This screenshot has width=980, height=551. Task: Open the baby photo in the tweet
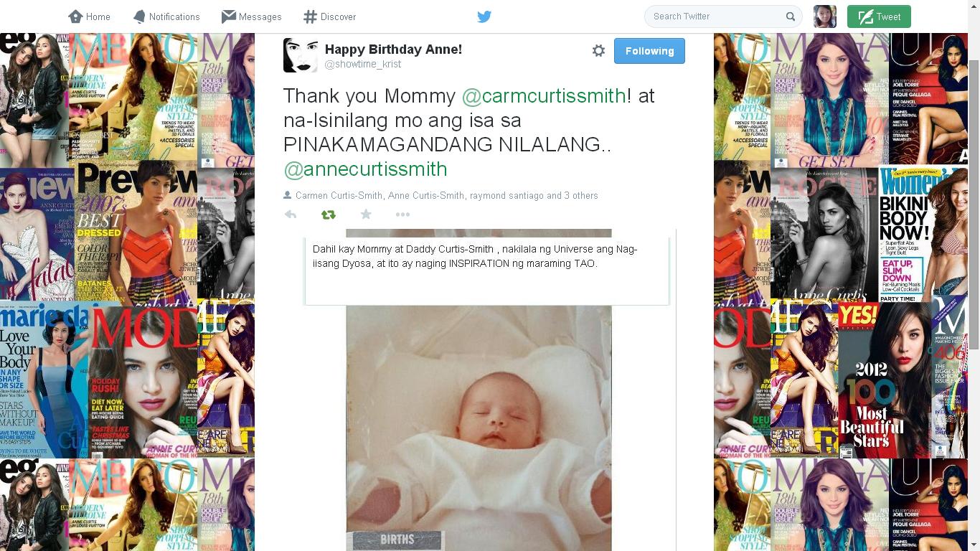coord(479,428)
